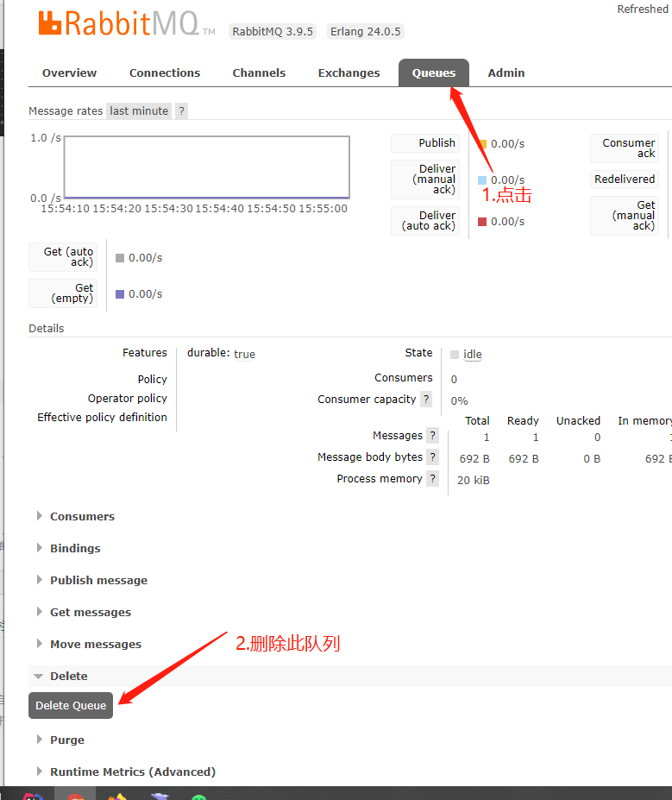
Task: Click the red Deliver auto ack swatch
Action: point(482,222)
